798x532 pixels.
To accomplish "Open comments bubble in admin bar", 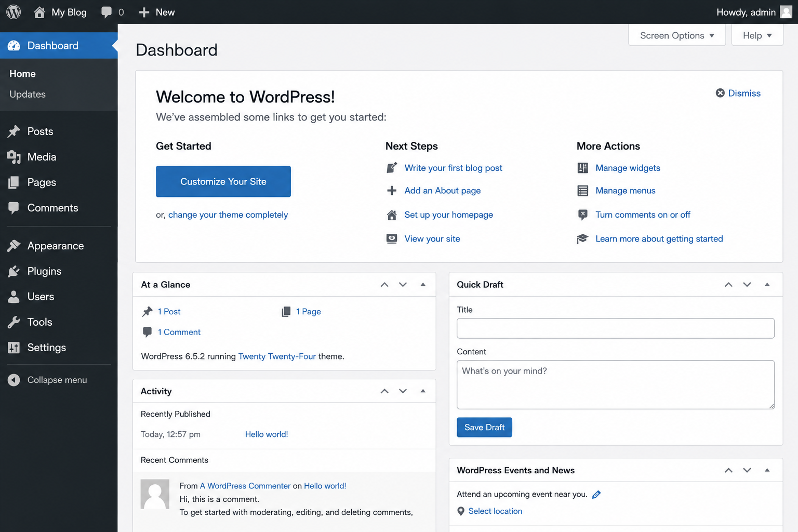I will 107,12.
